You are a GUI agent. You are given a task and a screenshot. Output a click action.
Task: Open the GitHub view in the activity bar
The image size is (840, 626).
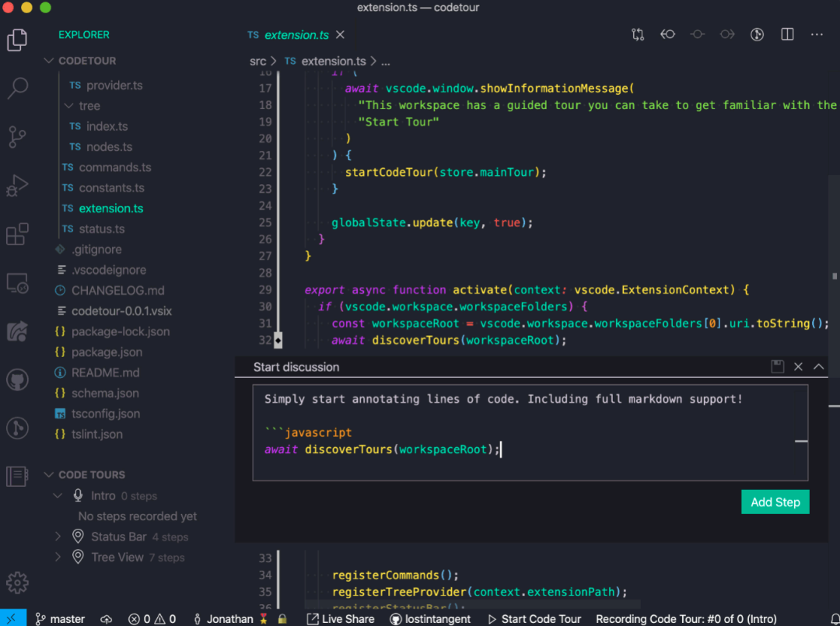tap(17, 379)
